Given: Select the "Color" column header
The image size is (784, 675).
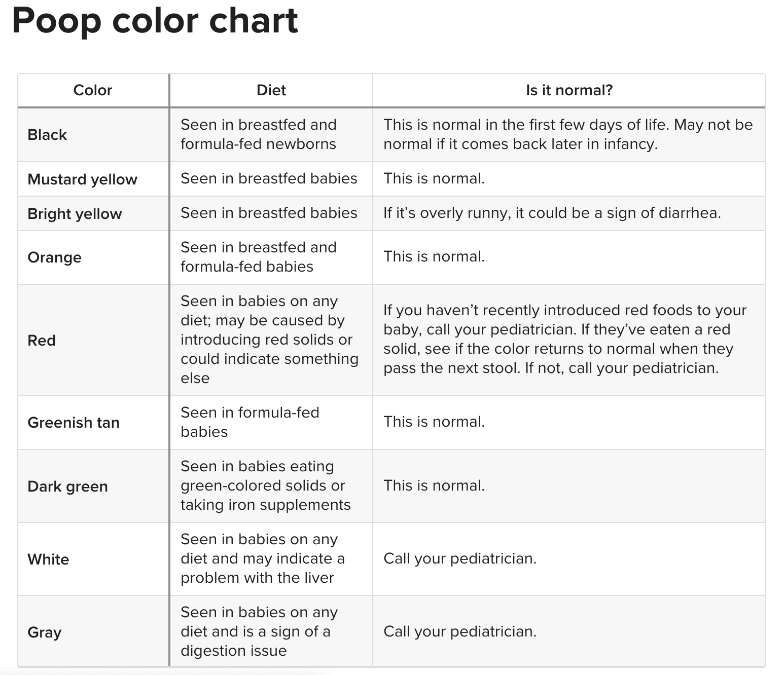Looking at the screenshot, I should pyautogui.click(x=92, y=90).
